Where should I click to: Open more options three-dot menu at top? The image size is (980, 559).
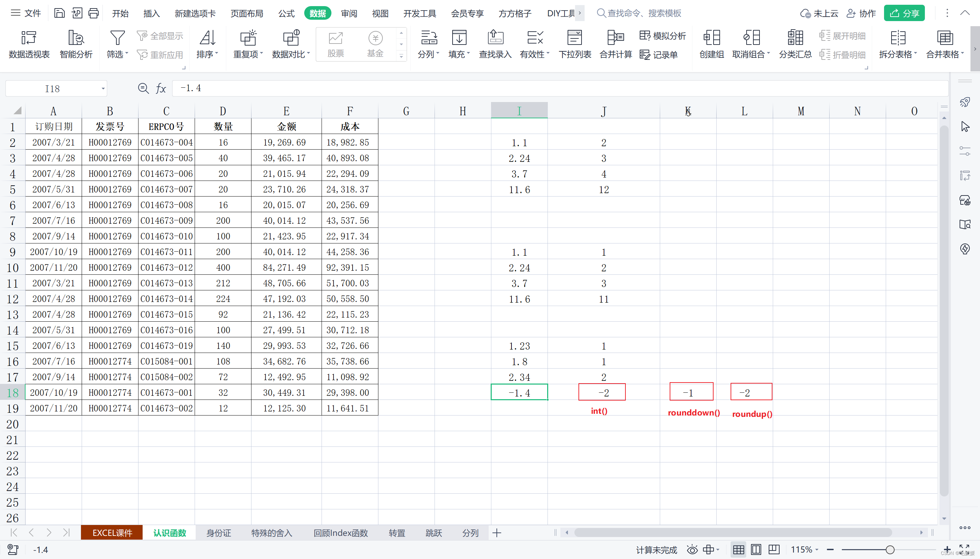[947, 13]
